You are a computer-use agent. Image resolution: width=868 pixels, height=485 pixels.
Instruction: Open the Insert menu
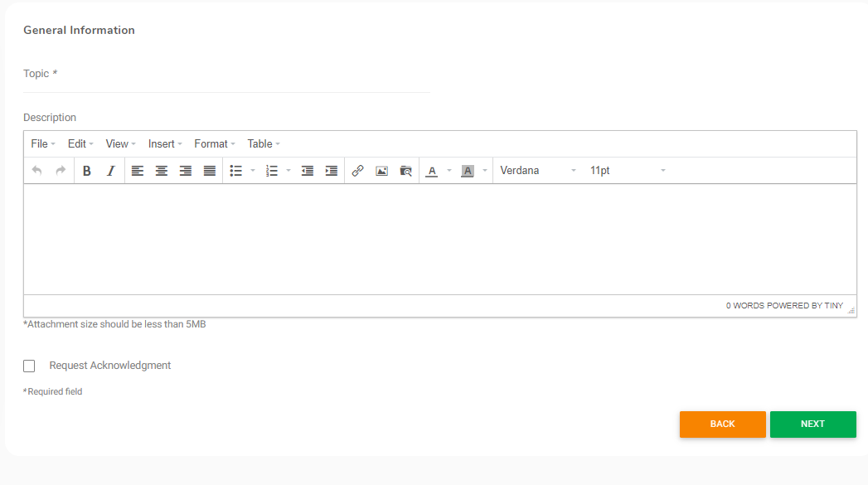[x=165, y=144]
